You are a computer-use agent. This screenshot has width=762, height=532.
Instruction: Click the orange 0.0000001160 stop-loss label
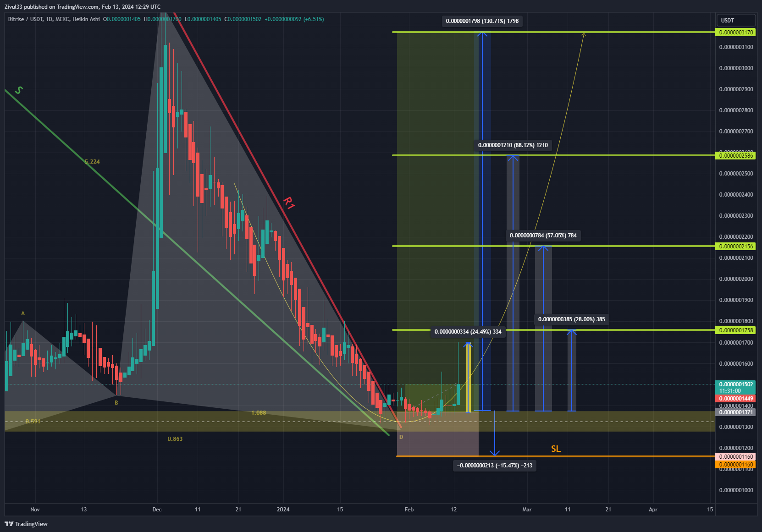(x=735, y=465)
